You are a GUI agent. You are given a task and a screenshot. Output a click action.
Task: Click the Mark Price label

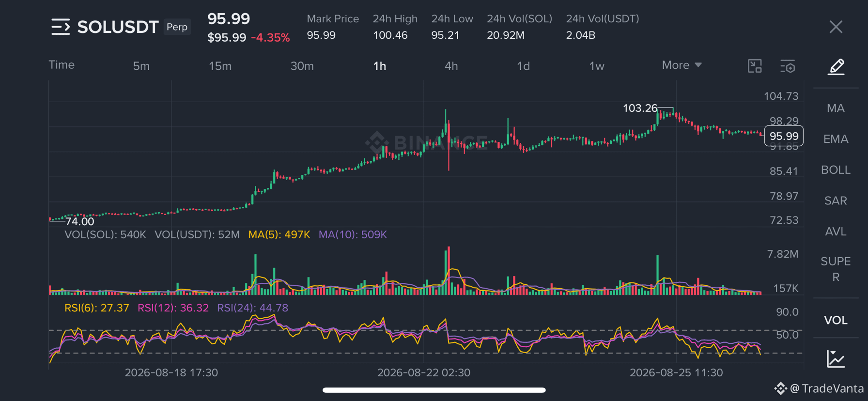(333, 19)
